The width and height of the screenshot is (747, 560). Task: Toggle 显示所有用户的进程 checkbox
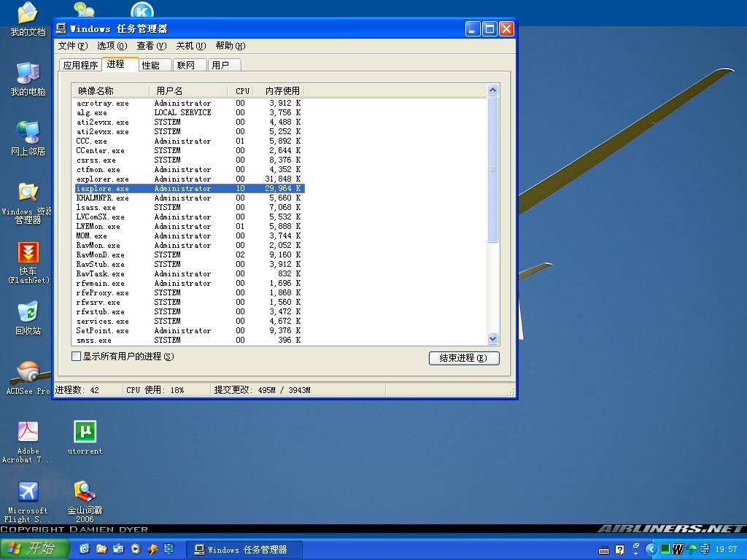coord(76,356)
